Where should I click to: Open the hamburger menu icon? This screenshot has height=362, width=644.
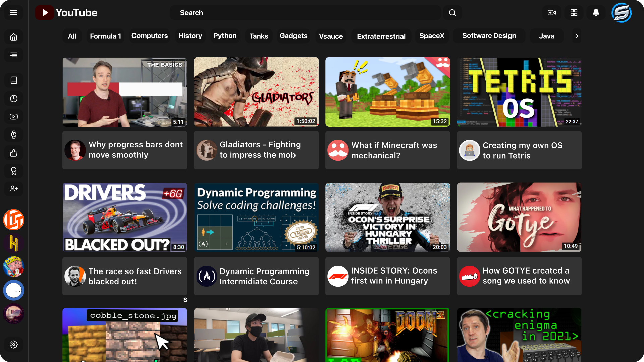14,13
